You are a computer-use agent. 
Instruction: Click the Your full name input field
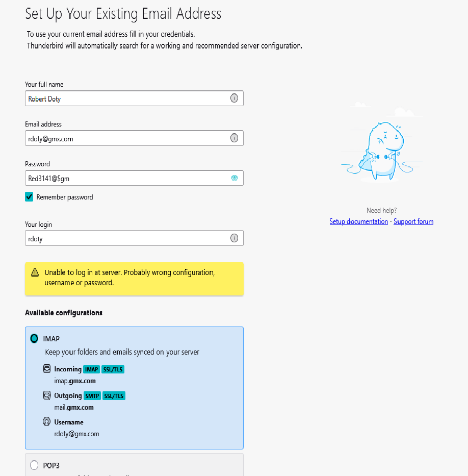click(127, 98)
